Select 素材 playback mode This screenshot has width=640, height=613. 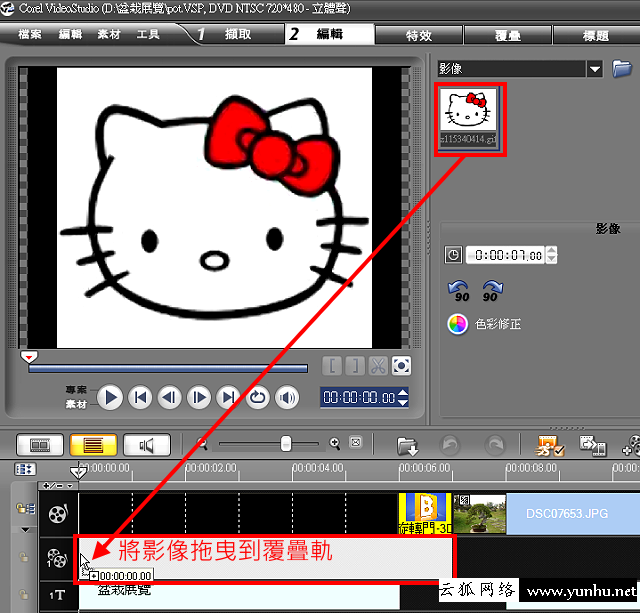pyautogui.click(x=76, y=404)
